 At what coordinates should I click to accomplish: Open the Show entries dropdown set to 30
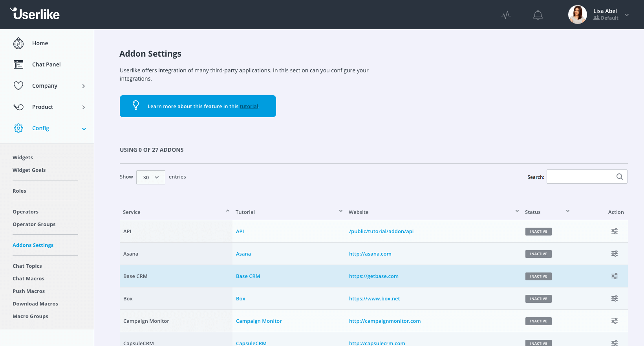(x=151, y=177)
